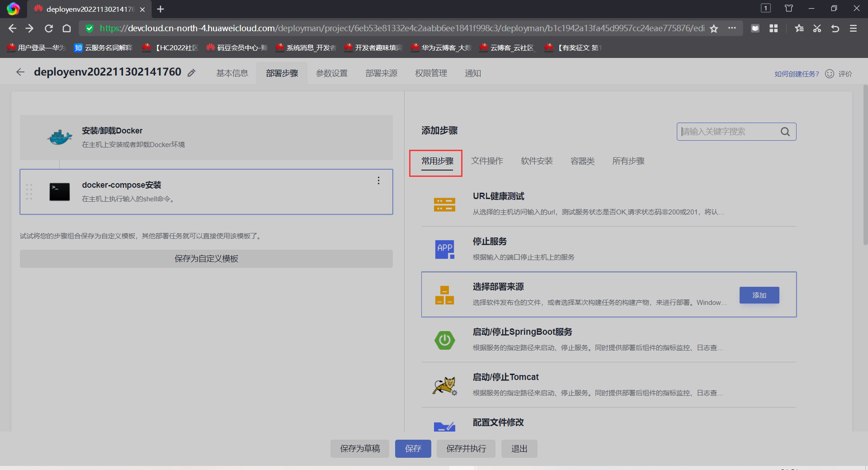Open the options menu for the docker-compose step
Screen dimensions: 868x470
[378, 180]
